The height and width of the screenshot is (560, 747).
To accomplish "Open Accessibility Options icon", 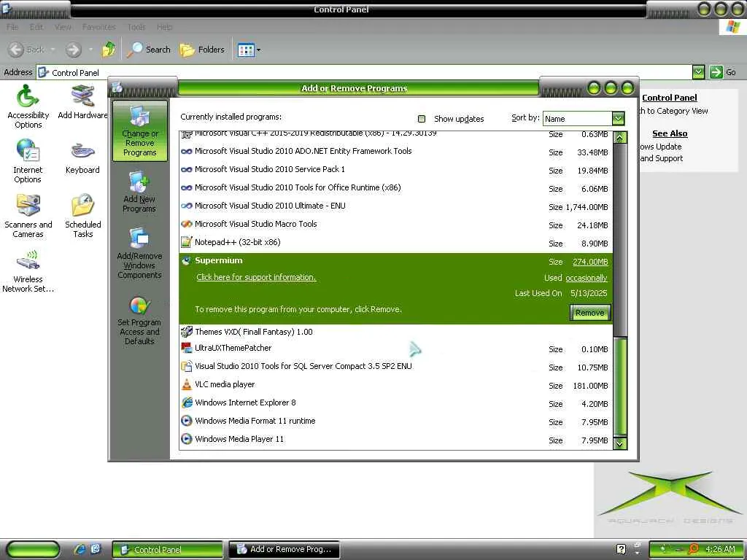I will (28, 106).
